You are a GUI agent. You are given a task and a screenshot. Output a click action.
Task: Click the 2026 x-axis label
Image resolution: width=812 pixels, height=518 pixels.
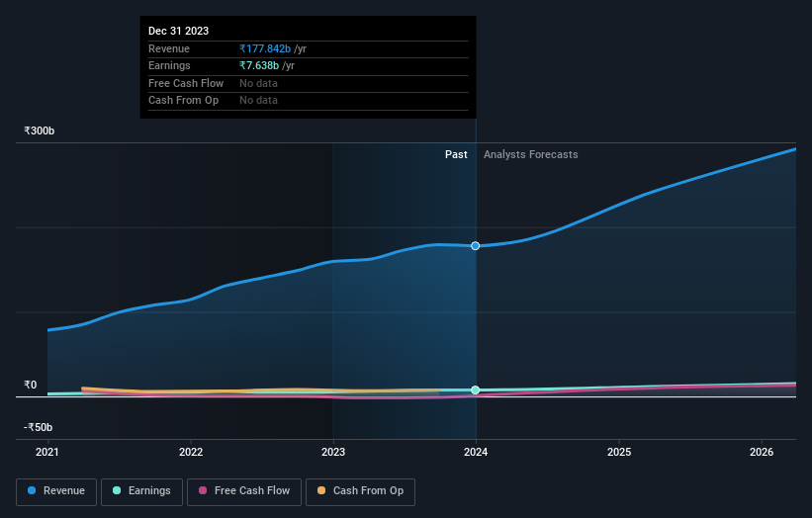pos(762,452)
